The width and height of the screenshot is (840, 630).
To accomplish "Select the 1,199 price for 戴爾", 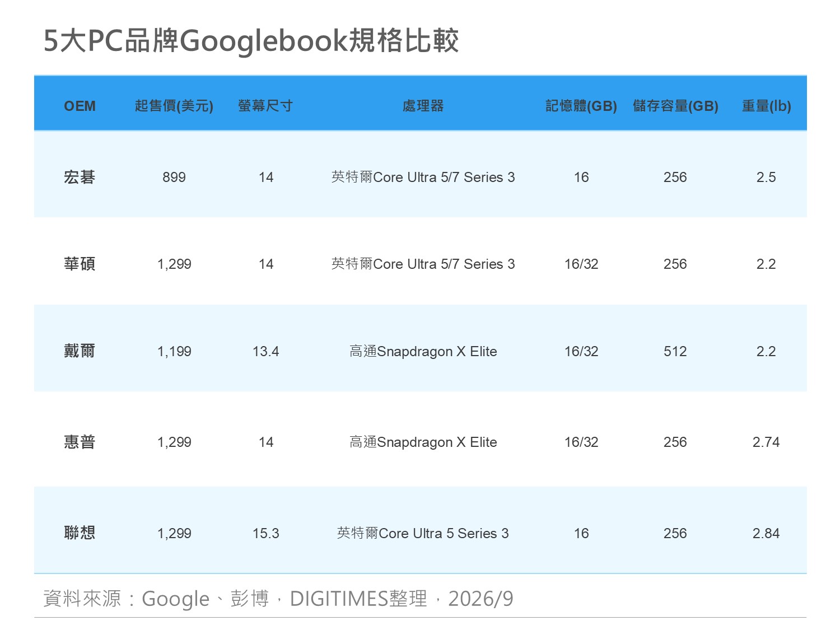I will pyautogui.click(x=174, y=352).
